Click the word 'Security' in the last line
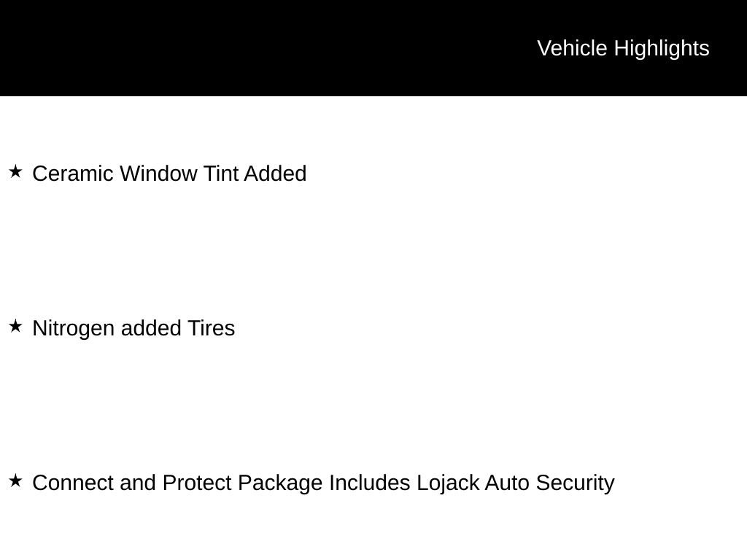Image resolution: width=747 pixels, height=560 pixels. (575, 483)
